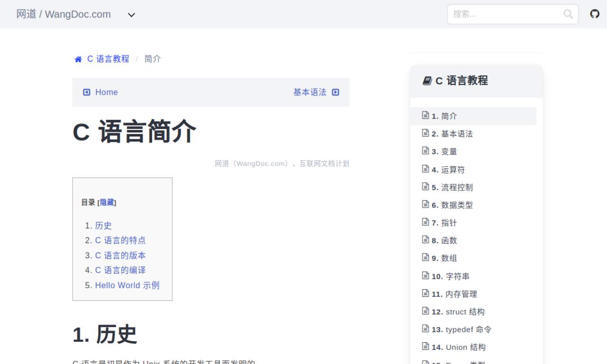607x364 pixels.
Task: Click C 语言教程 breadcrumb link
Action: tap(108, 59)
